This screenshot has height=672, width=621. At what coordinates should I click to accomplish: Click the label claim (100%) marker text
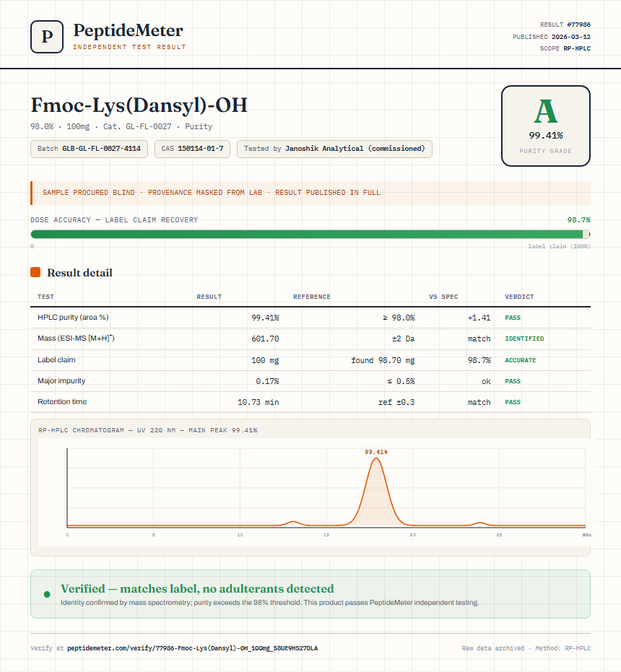coord(559,246)
